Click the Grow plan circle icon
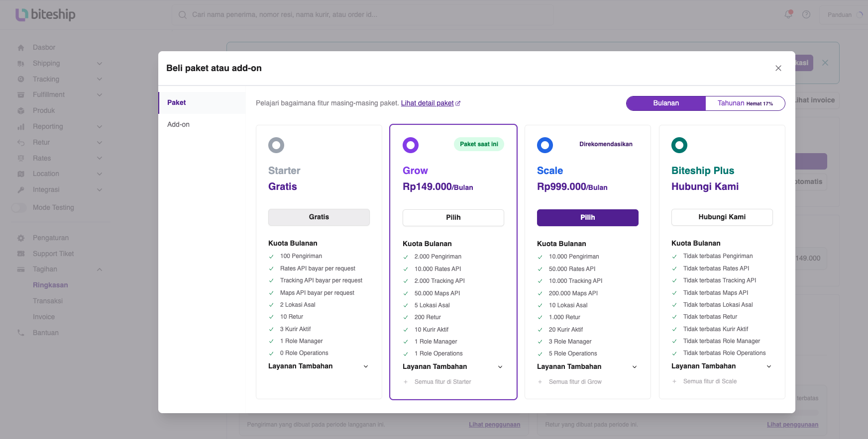 click(411, 145)
